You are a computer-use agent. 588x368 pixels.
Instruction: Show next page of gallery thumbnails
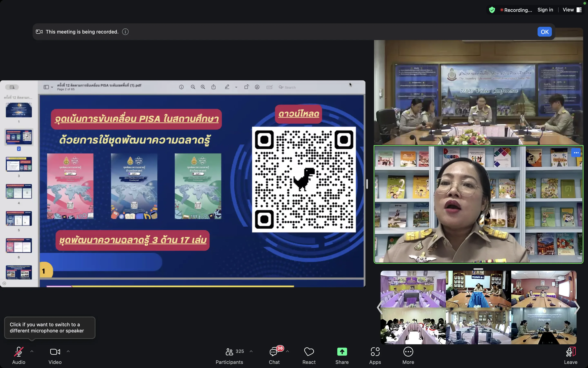(x=577, y=307)
